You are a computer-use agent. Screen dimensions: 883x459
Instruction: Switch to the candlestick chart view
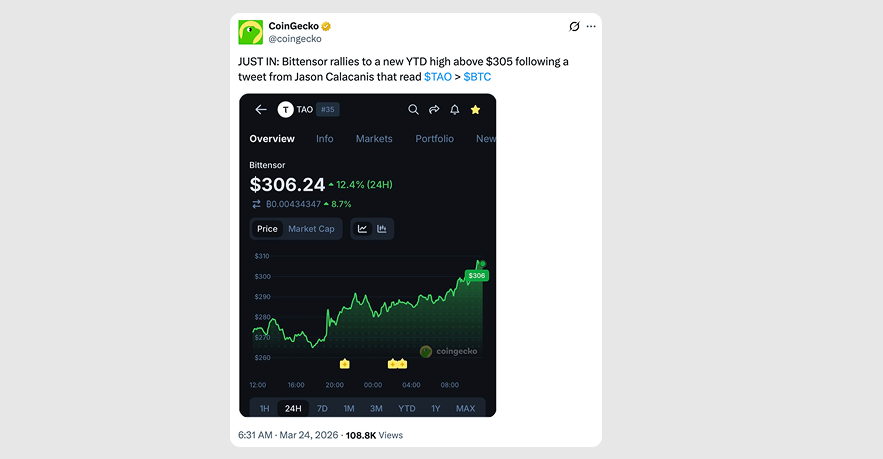(382, 229)
